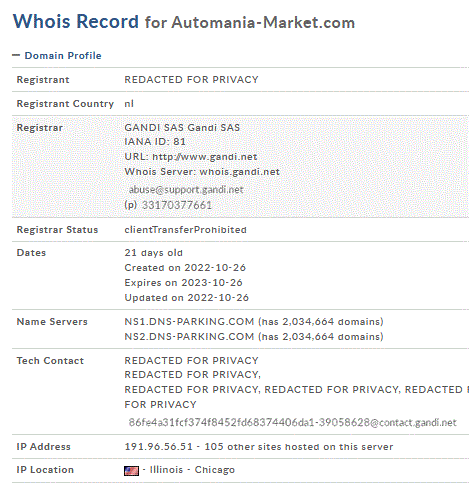Click the clientTransferProhibited status
The height and width of the screenshot is (489, 469).
pos(186,230)
